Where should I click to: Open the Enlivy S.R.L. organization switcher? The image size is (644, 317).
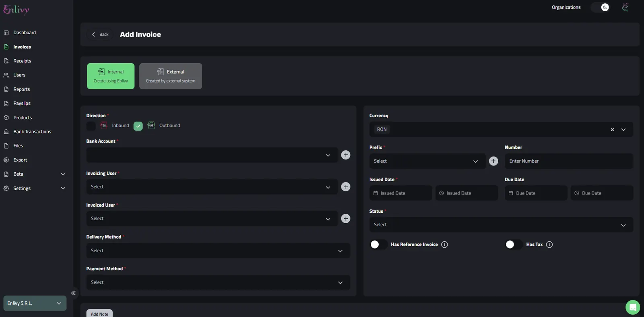35,303
